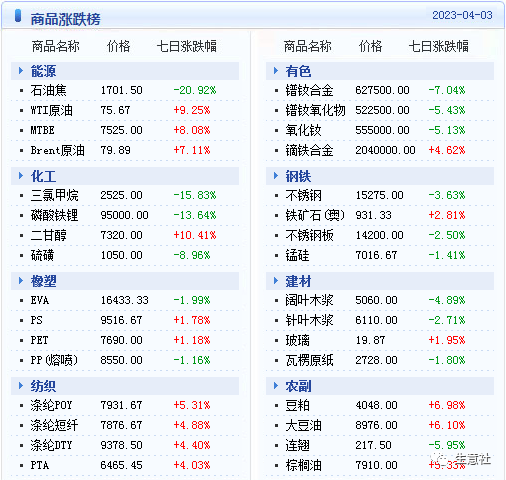Click commodity name PP(熔喷)

click(54, 360)
